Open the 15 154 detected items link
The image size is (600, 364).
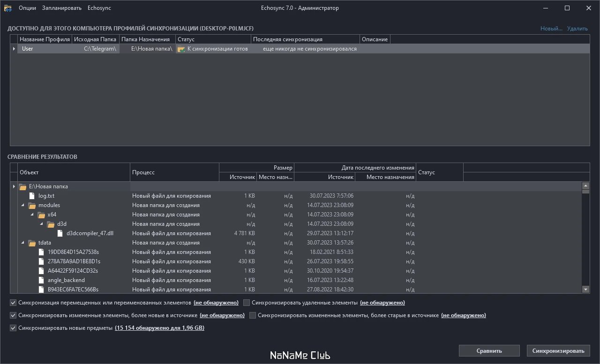(x=159, y=328)
